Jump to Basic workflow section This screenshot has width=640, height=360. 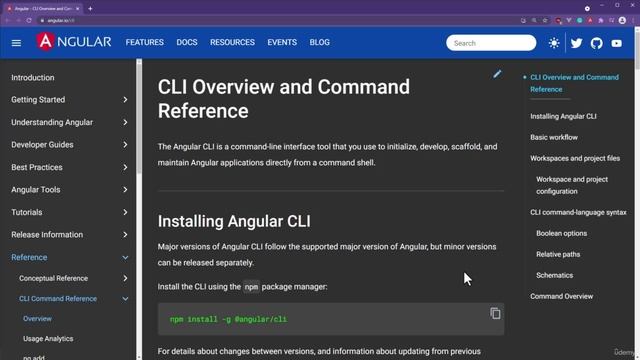pyautogui.click(x=554, y=138)
